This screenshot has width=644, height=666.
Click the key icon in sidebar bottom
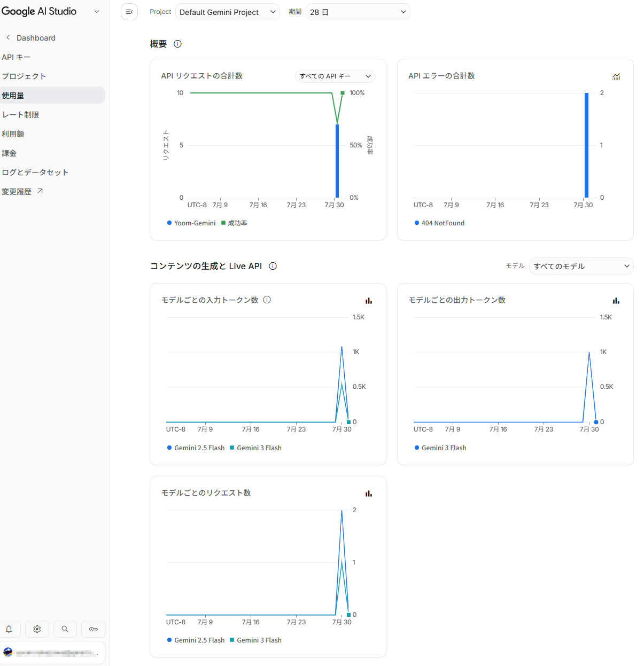[x=94, y=629]
